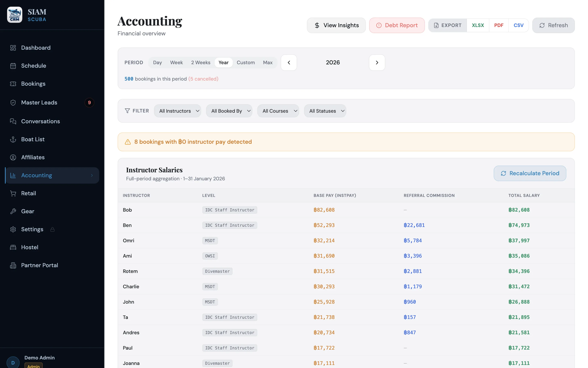Image resolution: width=588 pixels, height=368 pixels.
Task: Select the Day period option
Action: point(157,63)
